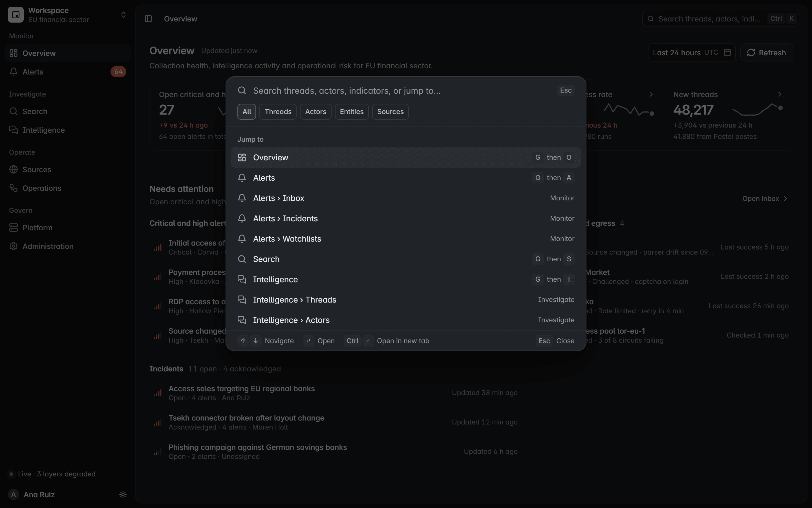The width and height of the screenshot is (812, 508).
Task: Jump to Search with G then S
Action: pyautogui.click(x=406, y=259)
